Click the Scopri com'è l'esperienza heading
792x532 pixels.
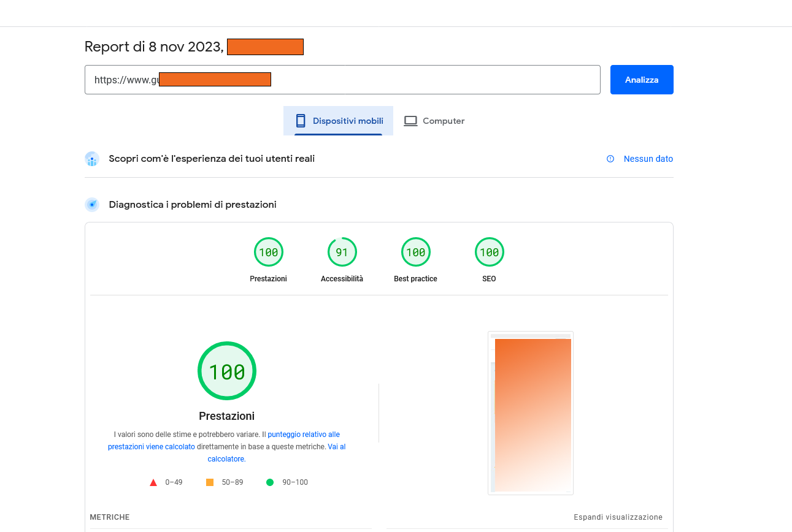click(x=212, y=159)
